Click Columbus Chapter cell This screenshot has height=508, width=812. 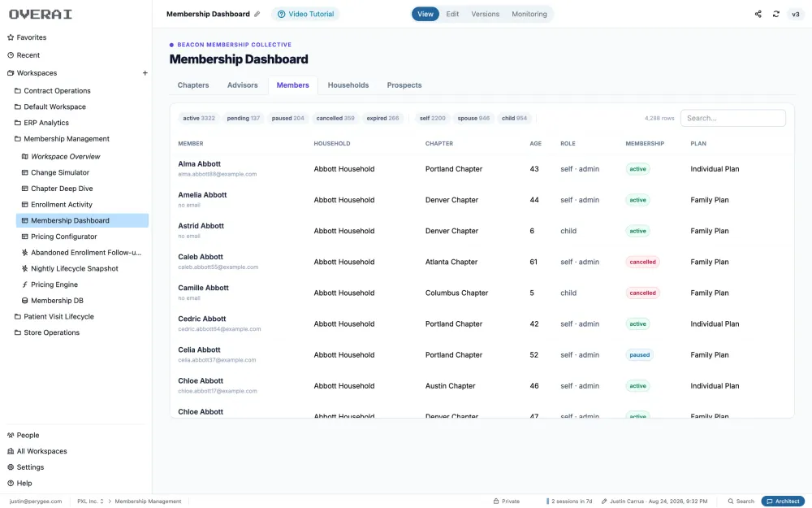[456, 293]
